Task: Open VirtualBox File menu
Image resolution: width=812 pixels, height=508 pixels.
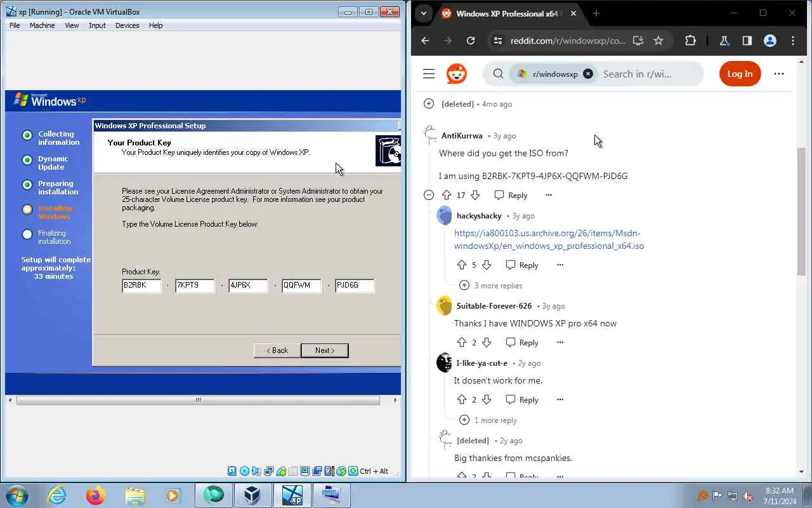Action: tap(15, 25)
